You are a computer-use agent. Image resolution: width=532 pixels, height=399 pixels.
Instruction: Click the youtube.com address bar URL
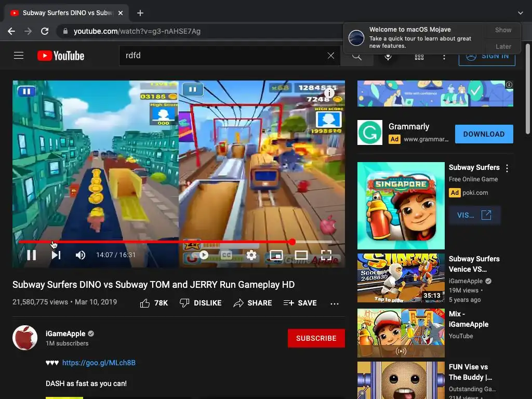coord(137,31)
